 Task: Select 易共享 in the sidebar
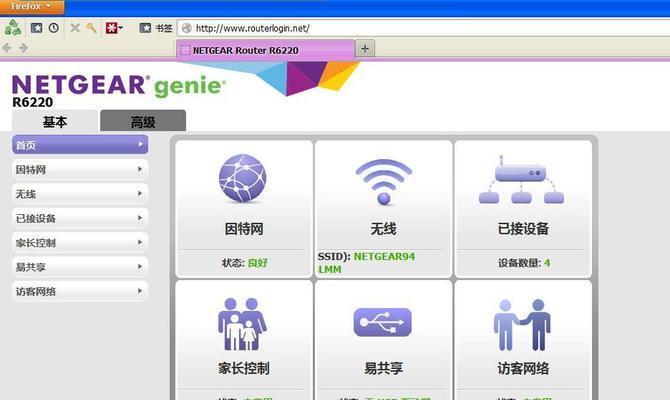pos(80,267)
